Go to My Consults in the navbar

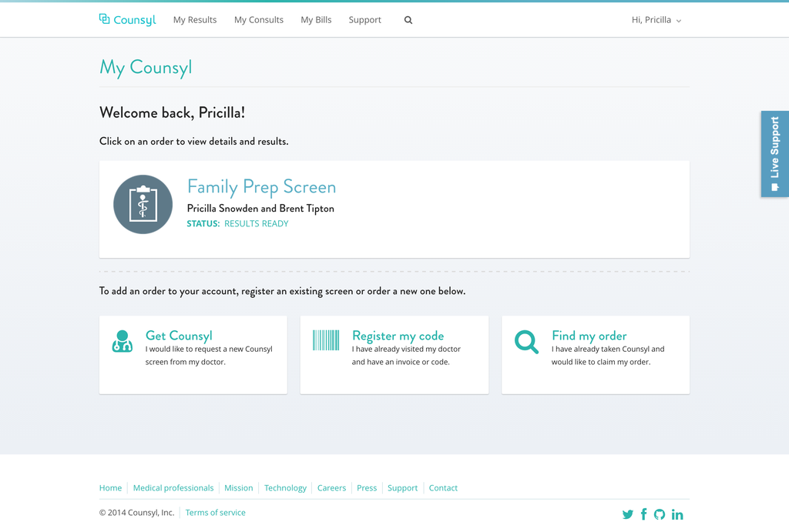(x=259, y=19)
